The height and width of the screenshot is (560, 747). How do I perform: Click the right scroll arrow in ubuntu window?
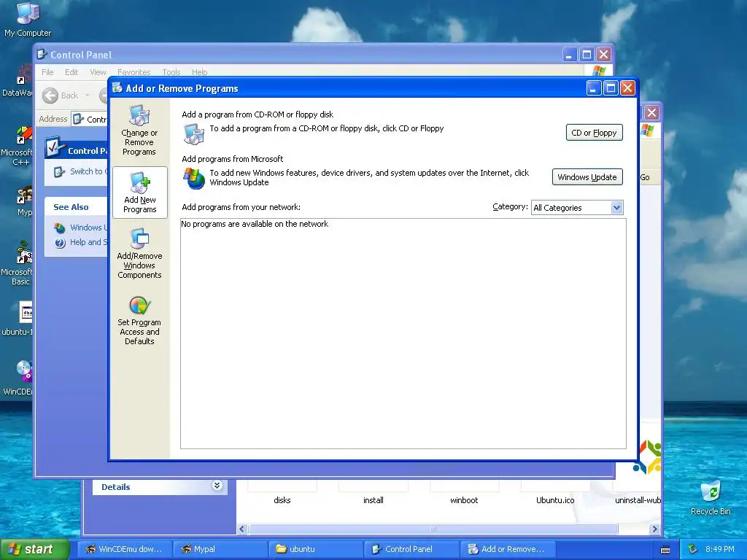(x=654, y=529)
